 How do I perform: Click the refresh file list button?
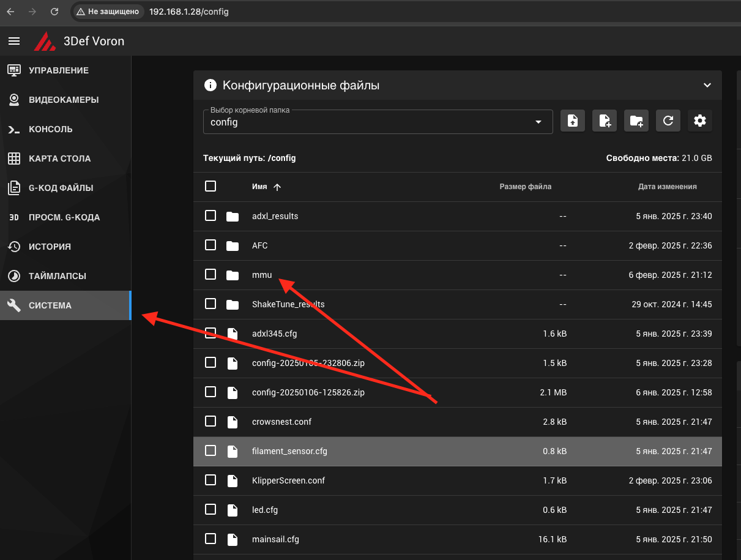pos(668,121)
